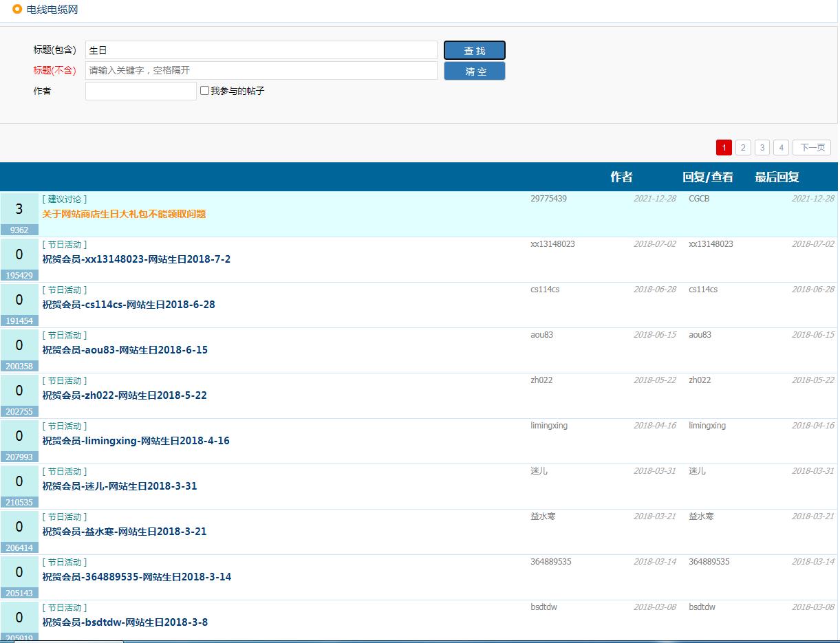Click the 下一页 next page button
This screenshot has height=643, width=840.
click(x=812, y=148)
